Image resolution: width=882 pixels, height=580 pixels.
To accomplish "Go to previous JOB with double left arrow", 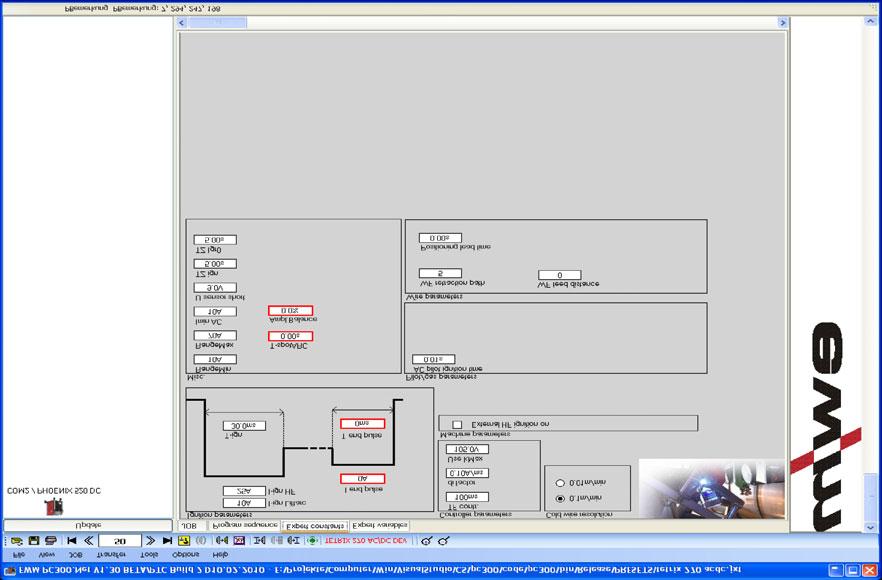I will coord(88,541).
